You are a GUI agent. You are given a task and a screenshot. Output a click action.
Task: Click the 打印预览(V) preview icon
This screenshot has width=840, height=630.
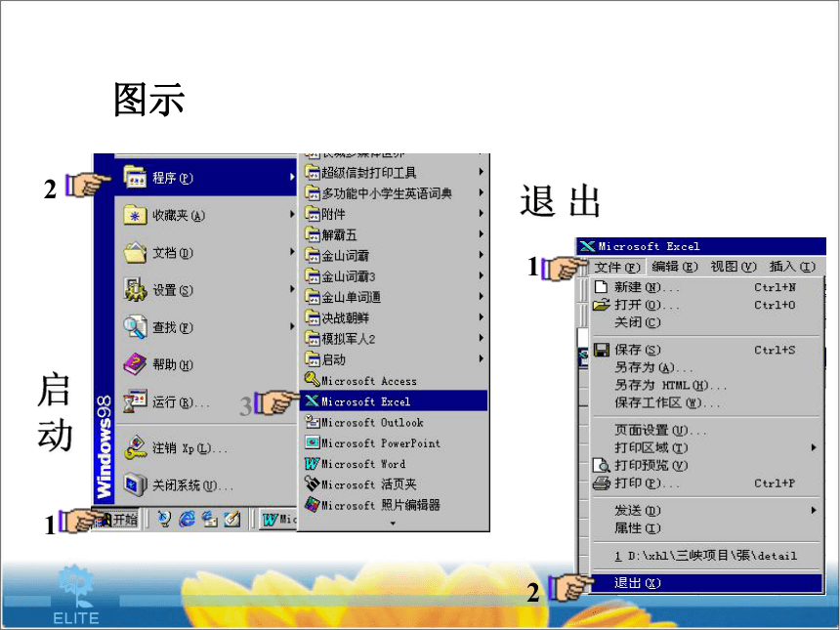click(602, 466)
